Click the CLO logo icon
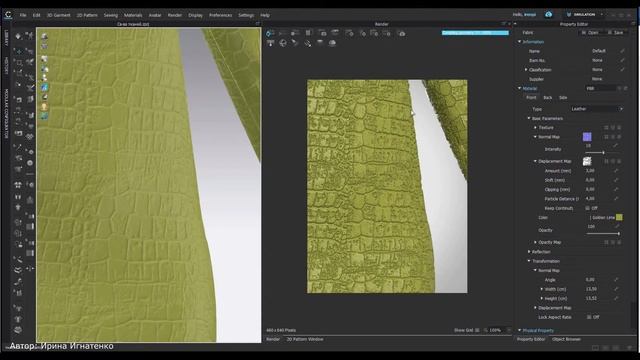Image resolution: width=640 pixels, height=360 pixels. [8, 15]
